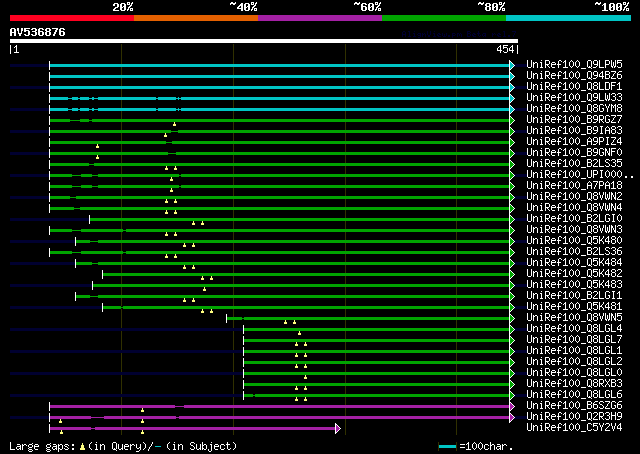Select the UniRef100_Q8VWN2 hit name
Image resolution: width=640 pixels, height=454 pixels.
click(x=574, y=196)
